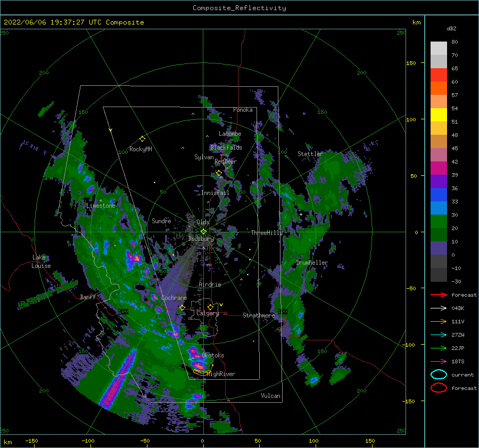Click the Banff label
Screen dimensions: 479x448
point(88,297)
